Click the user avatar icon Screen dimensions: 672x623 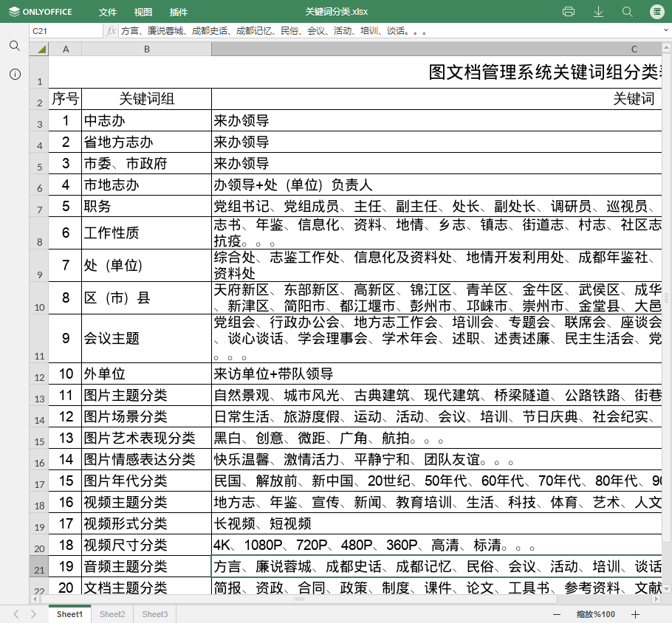pyautogui.click(x=656, y=12)
